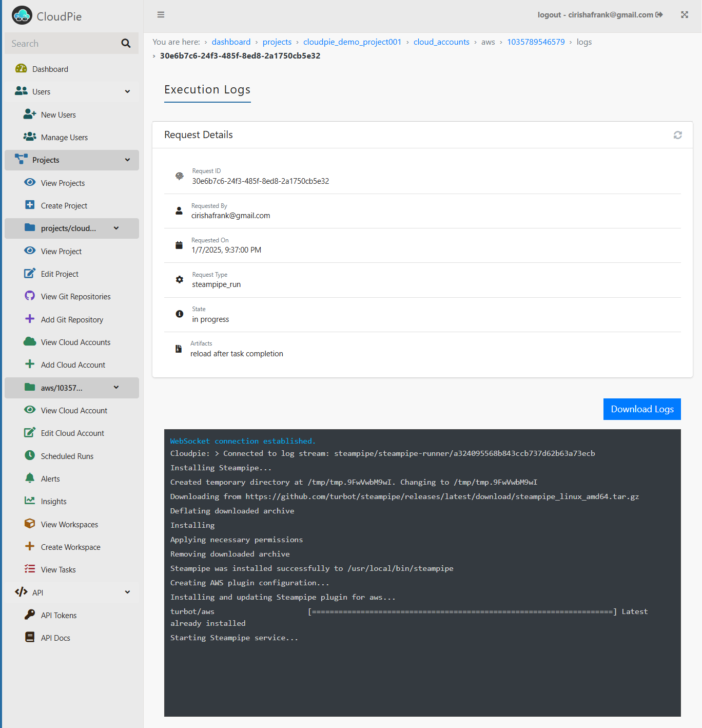Follow the cloud_accounts breadcrumb link
The image size is (702, 728).
441,42
